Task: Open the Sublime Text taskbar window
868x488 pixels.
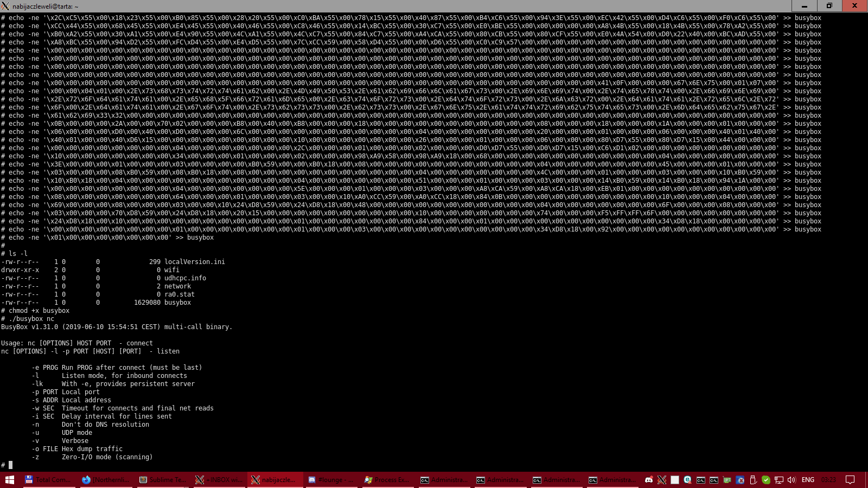Action: (162, 480)
